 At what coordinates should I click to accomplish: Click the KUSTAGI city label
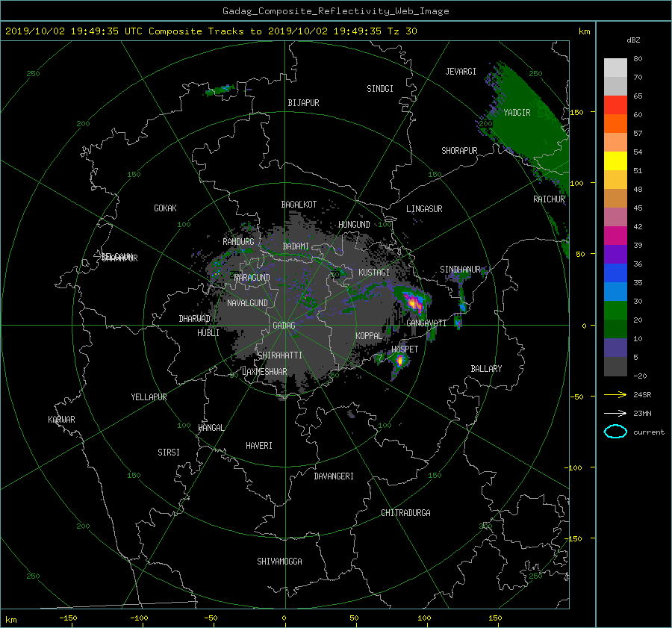click(374, 273)
